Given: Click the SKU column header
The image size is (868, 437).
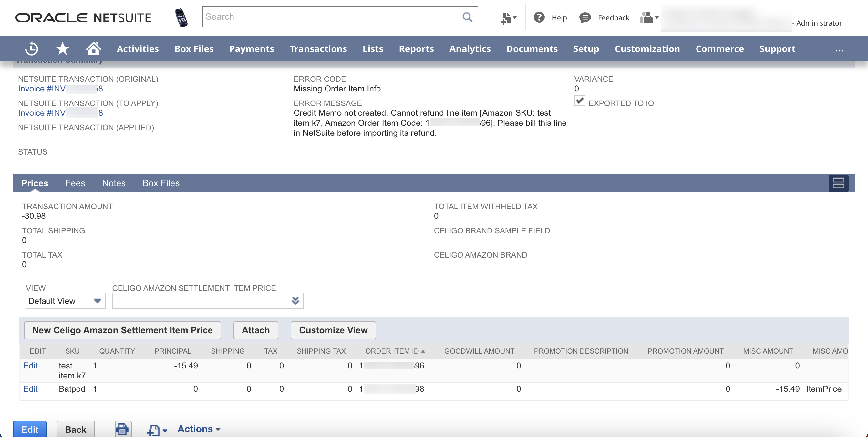Looking at the screenshot, I should point(72,351).
